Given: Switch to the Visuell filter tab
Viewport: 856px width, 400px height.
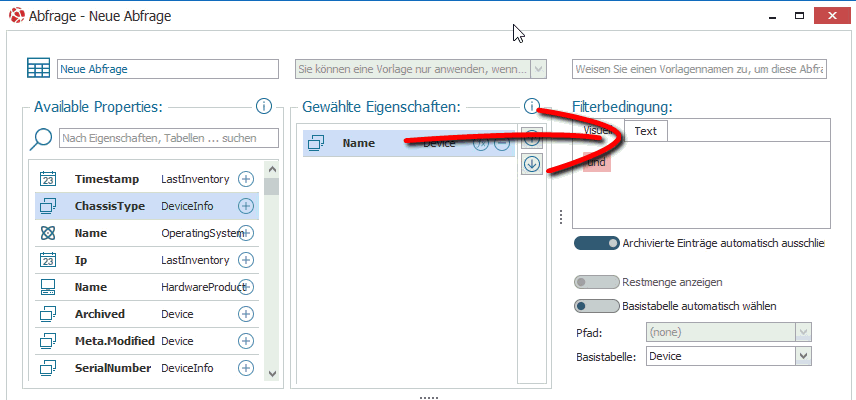Looking at the screenshot, I should coord(599,131).
